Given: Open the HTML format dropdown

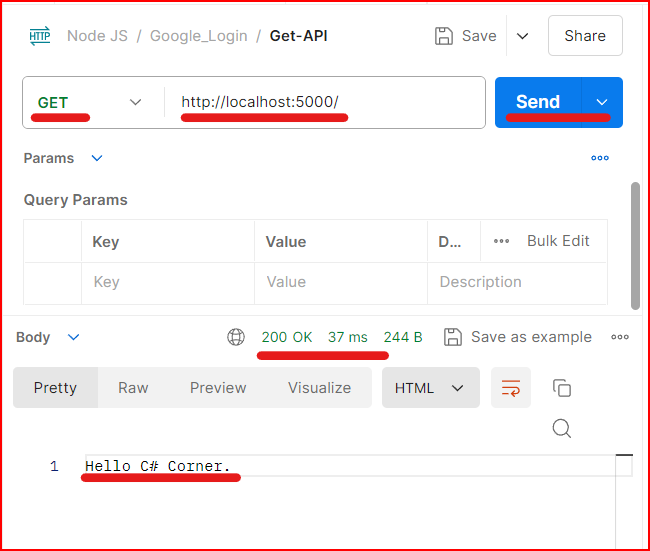Looking at the screenshot, I should [x=431, y=388].
